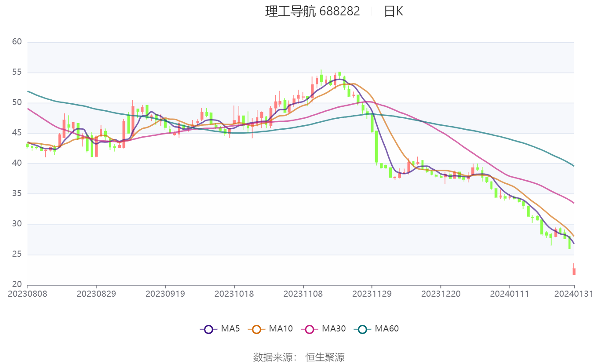Click the 20231129 date axis label
The image size is (598, 364).
click(x=372, y=294)
